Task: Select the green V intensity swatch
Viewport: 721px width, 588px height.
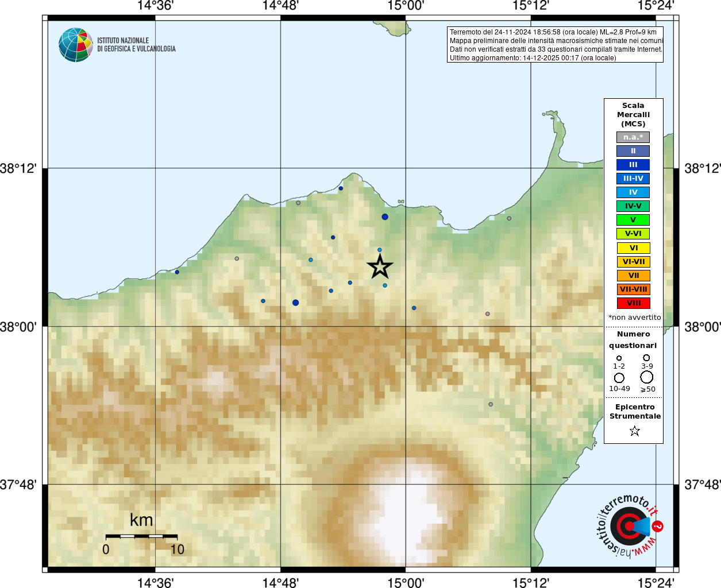Action: [633, 220]
